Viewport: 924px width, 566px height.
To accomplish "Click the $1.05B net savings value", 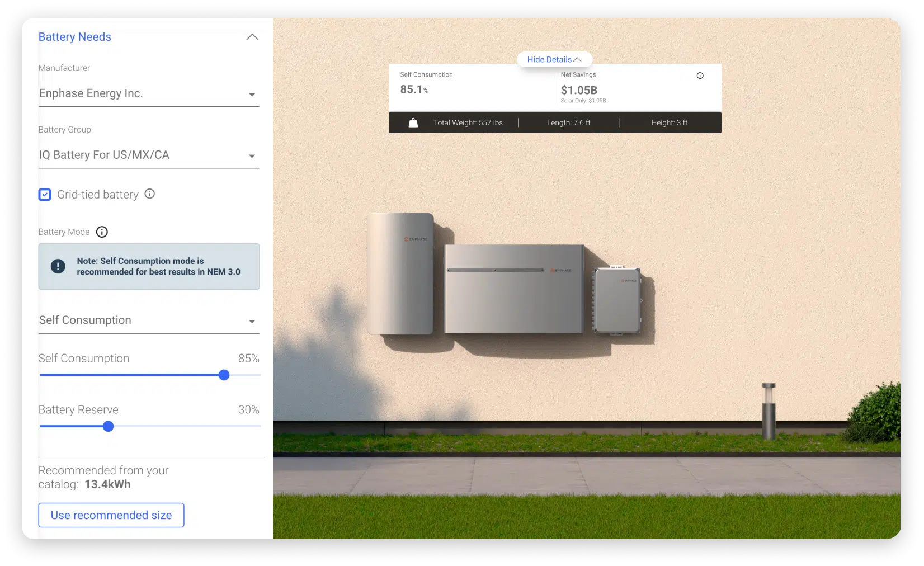I will tap(579, 90).
